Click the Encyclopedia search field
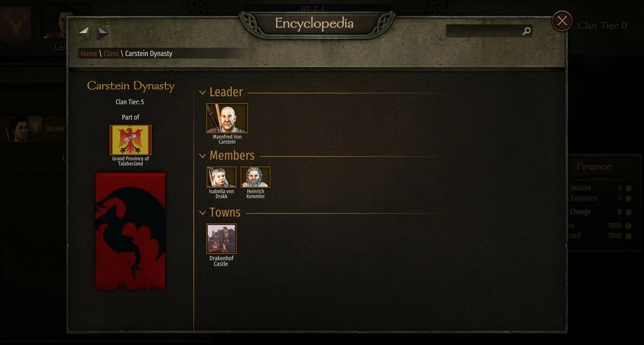 pos(484,31)
